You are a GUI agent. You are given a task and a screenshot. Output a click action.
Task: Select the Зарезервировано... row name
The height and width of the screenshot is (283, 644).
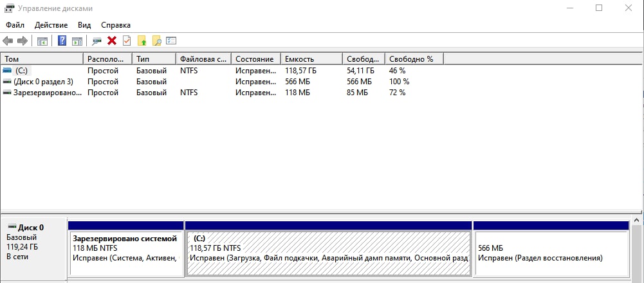47,93
